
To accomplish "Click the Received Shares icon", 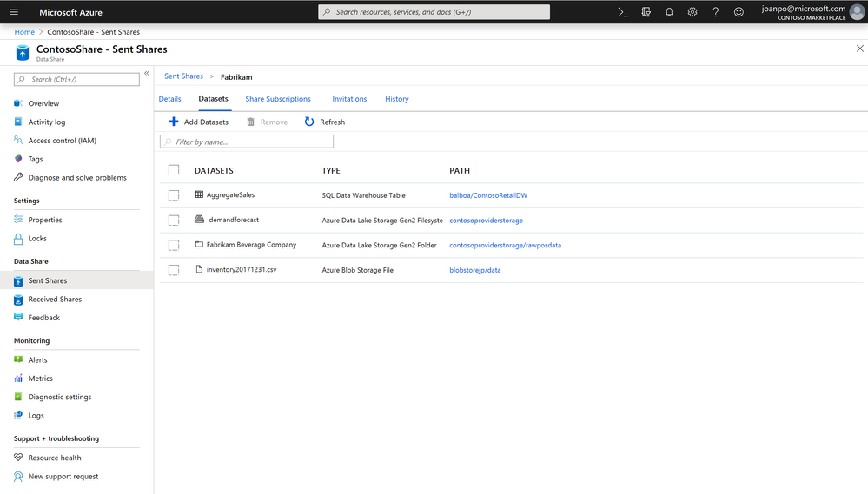I will click(18, 300).
